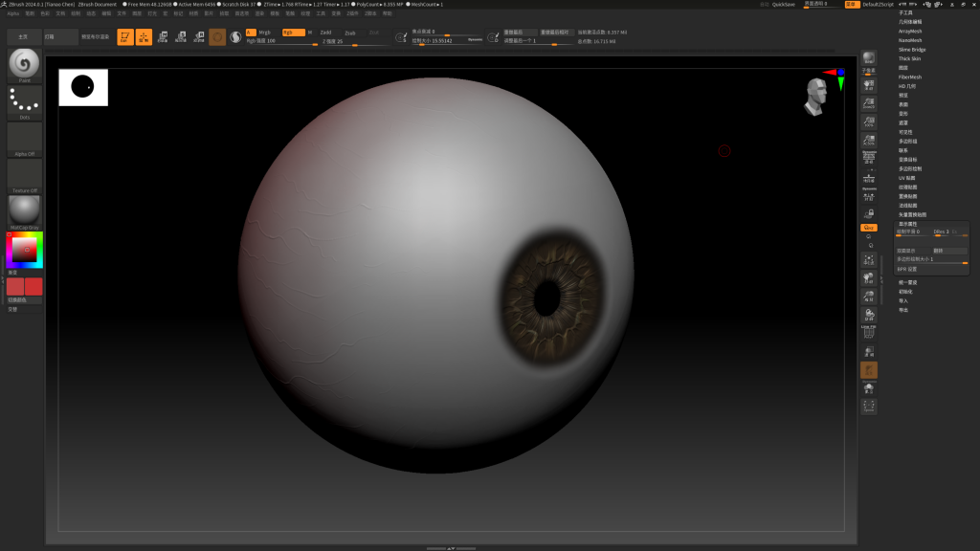Select the Move transform icon

coord(163,37)
